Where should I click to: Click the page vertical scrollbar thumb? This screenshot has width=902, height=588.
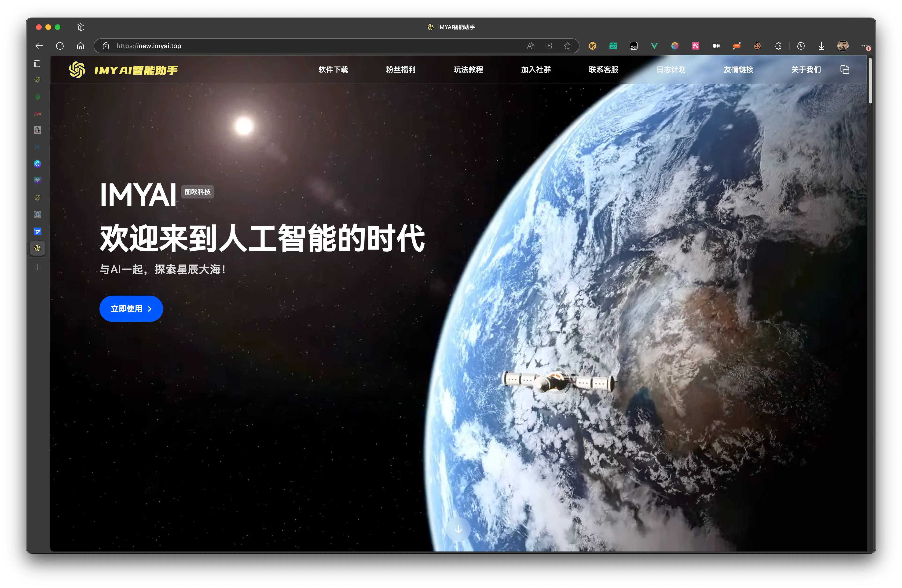[871, 81]
